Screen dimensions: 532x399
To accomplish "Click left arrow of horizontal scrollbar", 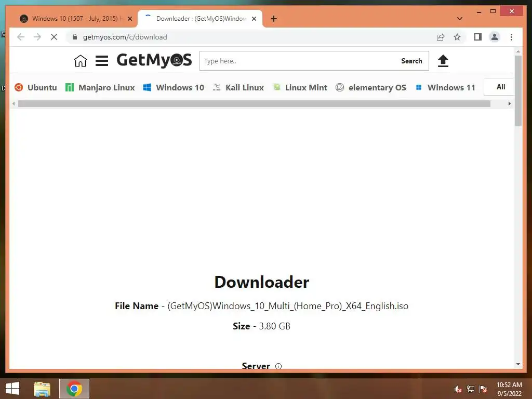I will (x=14, y=104).
